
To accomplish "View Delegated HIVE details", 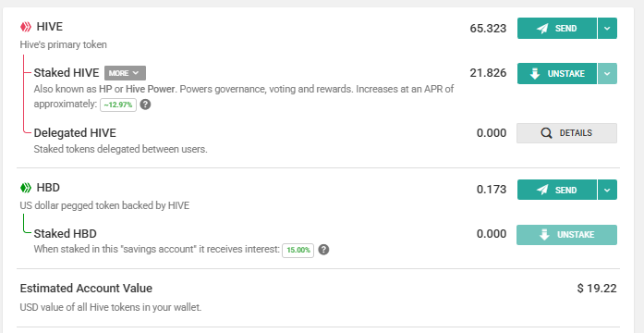I will click(566, 133).
